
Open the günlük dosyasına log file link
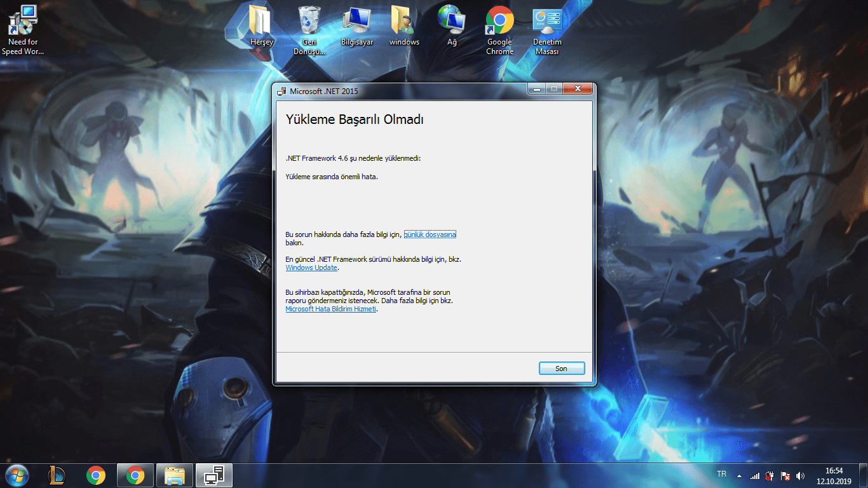tap(430, 234)
